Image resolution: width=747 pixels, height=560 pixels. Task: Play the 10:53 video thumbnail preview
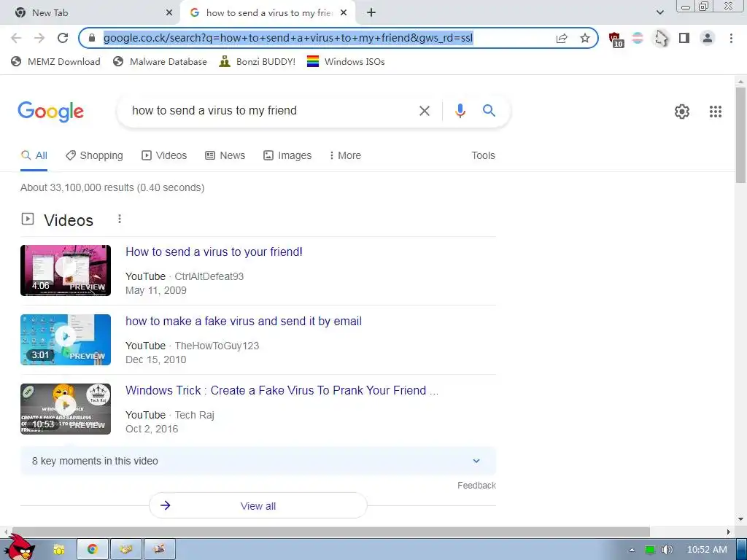[66, 409]
